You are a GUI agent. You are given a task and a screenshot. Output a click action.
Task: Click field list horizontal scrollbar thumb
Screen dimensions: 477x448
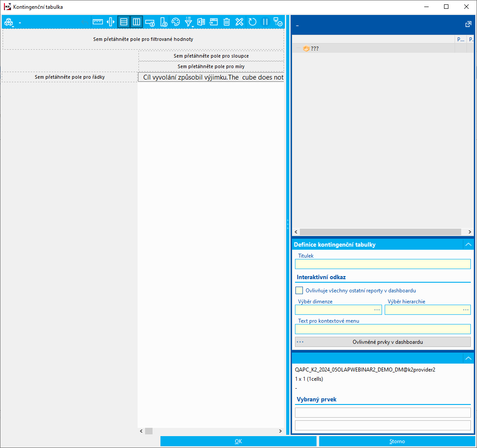pyautogui.click(x=380, y=232)
